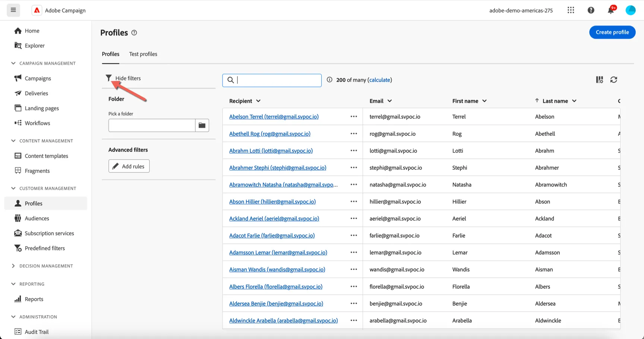Screen dimensions: 644x339
Task: Click the Hide filters funnel icon
Action: click(108, 78)
